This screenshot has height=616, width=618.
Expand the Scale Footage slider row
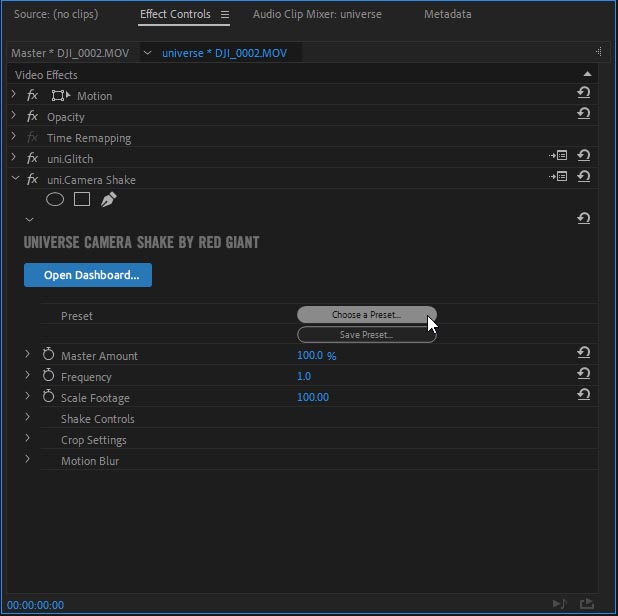[27, 396]
